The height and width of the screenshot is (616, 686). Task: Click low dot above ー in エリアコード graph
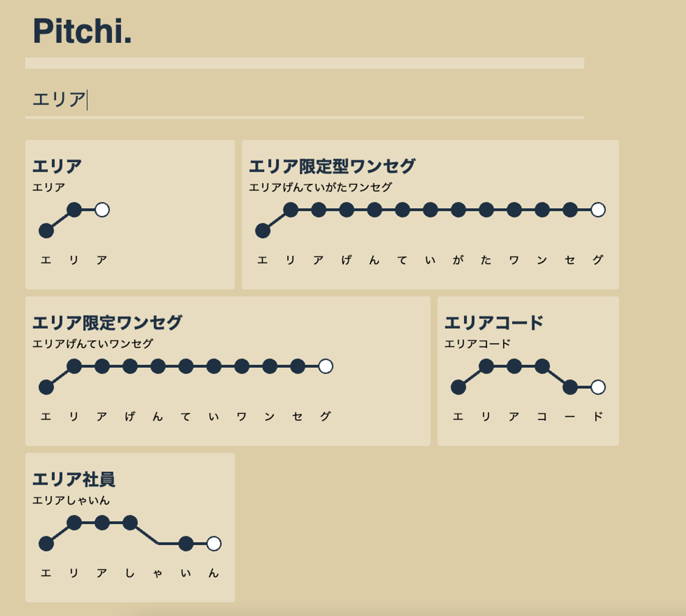570,387
